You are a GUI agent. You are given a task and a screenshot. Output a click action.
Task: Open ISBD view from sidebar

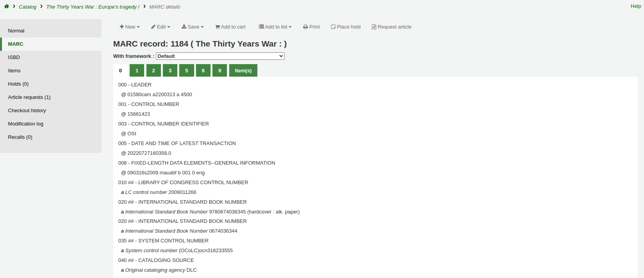(14, 57)
